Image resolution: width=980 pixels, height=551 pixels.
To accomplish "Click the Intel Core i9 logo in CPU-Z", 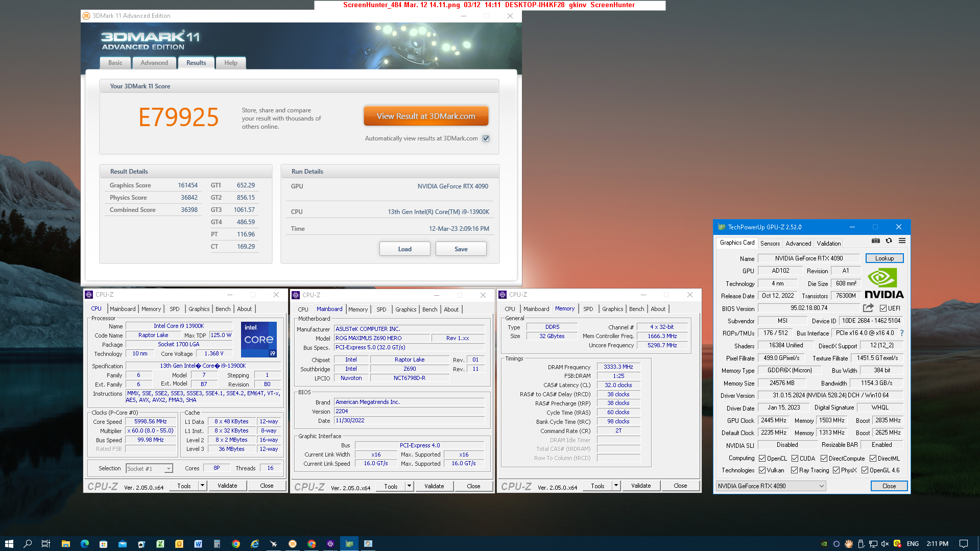I will [259, 340].
